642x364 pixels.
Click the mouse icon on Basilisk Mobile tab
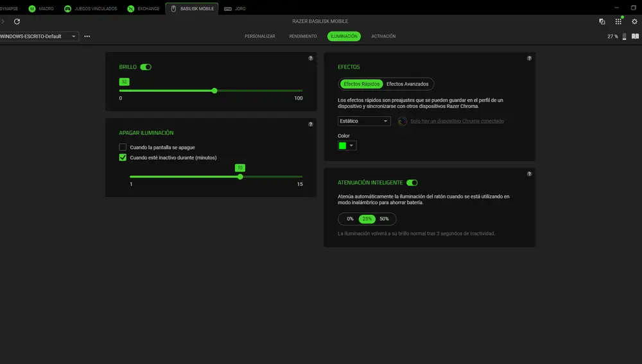pyautogui.click(x=173, y=8)
